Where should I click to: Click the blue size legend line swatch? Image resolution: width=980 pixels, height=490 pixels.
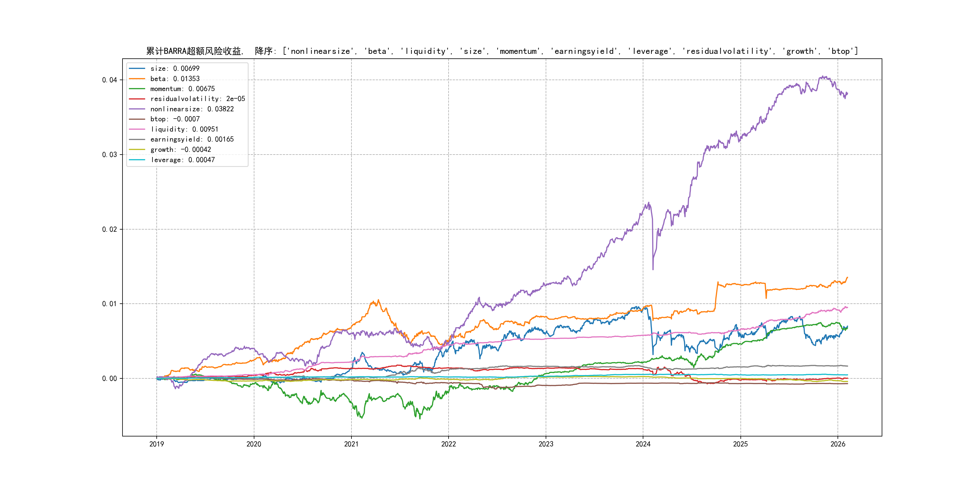[137, 68]
